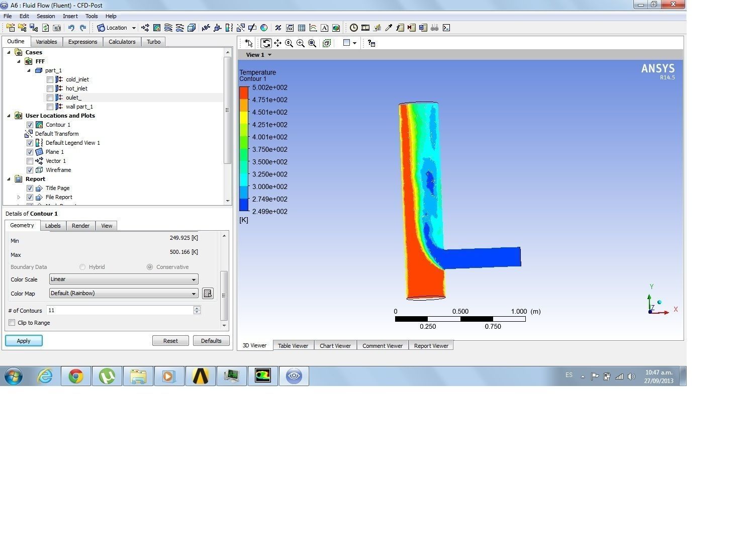Click the Fit View magnifier icon
Screen dimensions: 752x560
click(x=312, y=43)
